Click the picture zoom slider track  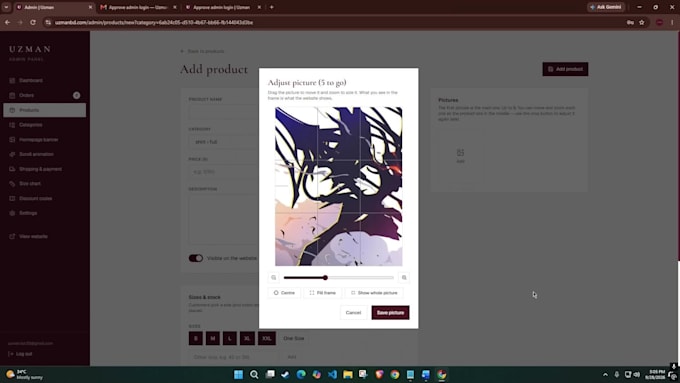pyautogui.click(x=339, y=278)
